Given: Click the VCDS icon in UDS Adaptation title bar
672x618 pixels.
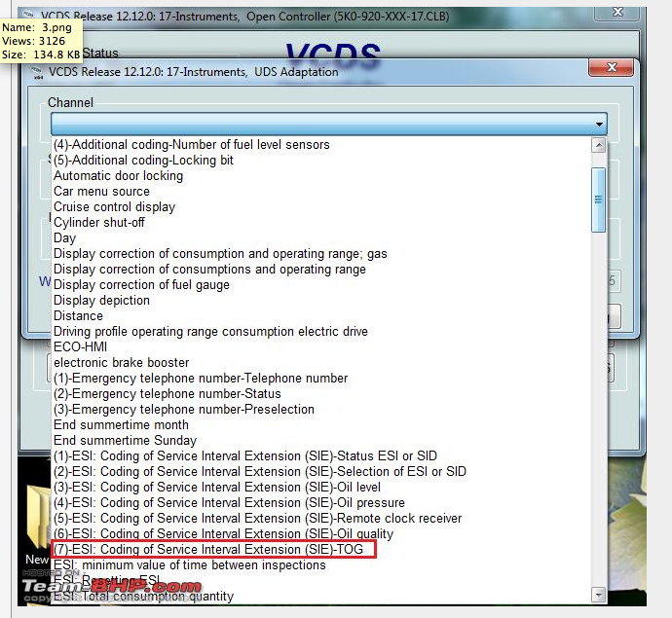Looking at the screenshot, I should click(x=39, y=72).
